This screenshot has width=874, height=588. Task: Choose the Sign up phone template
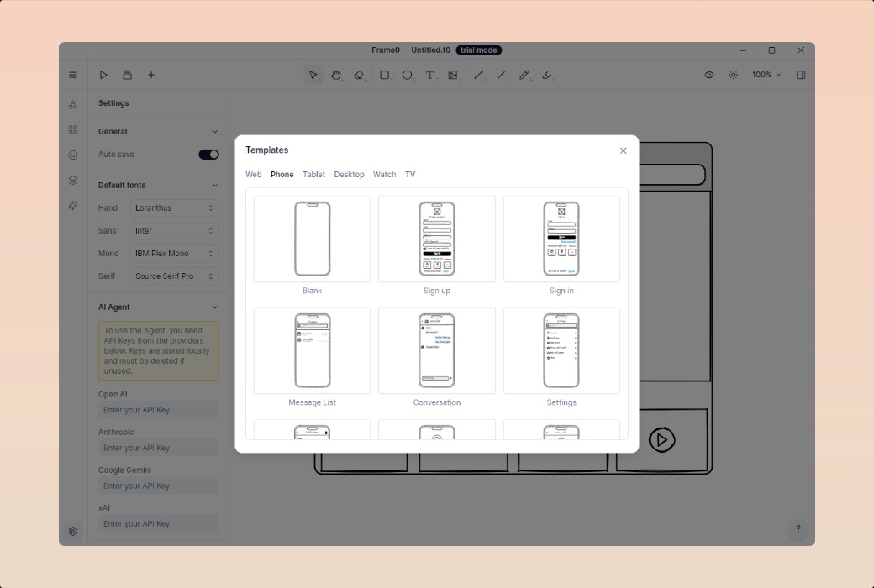(x=436, y=239)
